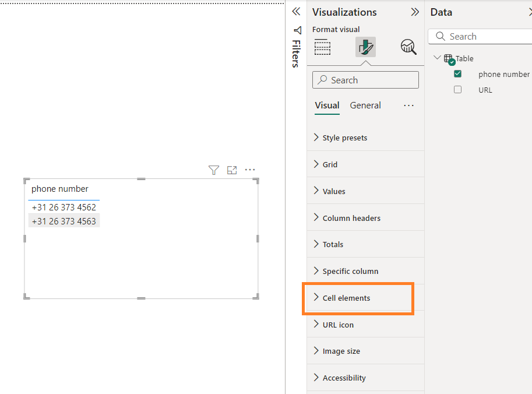Click the Visualizations pane title
This screenshot has height=394, width=532.
coord(344,12)
